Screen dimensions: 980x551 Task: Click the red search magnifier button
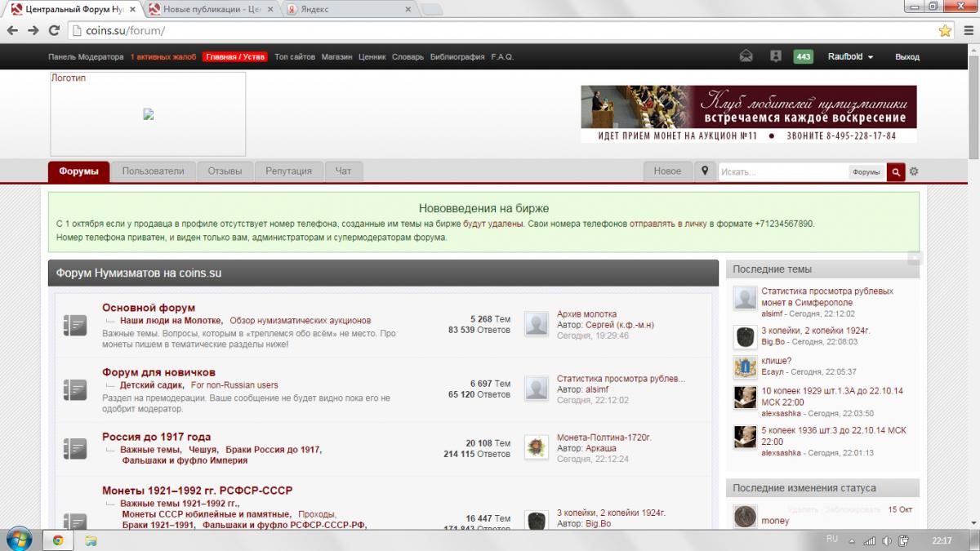(x=896, y=171)
